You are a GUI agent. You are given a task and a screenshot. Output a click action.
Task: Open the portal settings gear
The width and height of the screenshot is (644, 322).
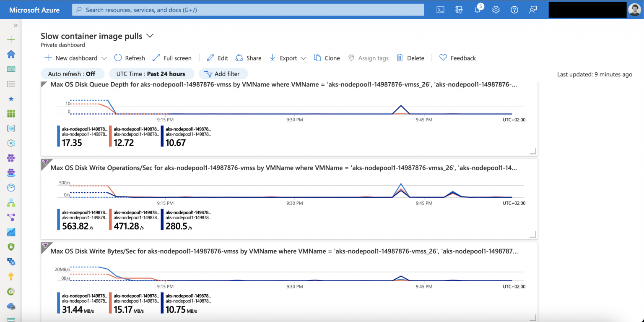[x=496, y=9]
